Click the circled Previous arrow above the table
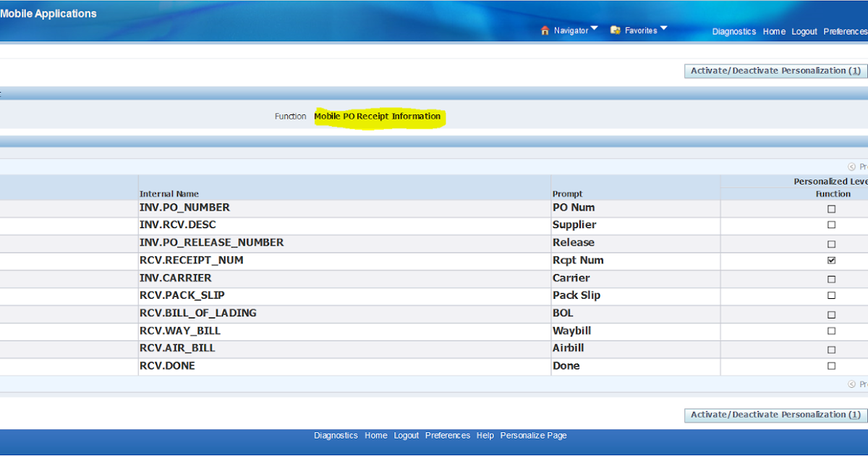The image size is (868, 456). pyautogui.click(x=852, y=166)
